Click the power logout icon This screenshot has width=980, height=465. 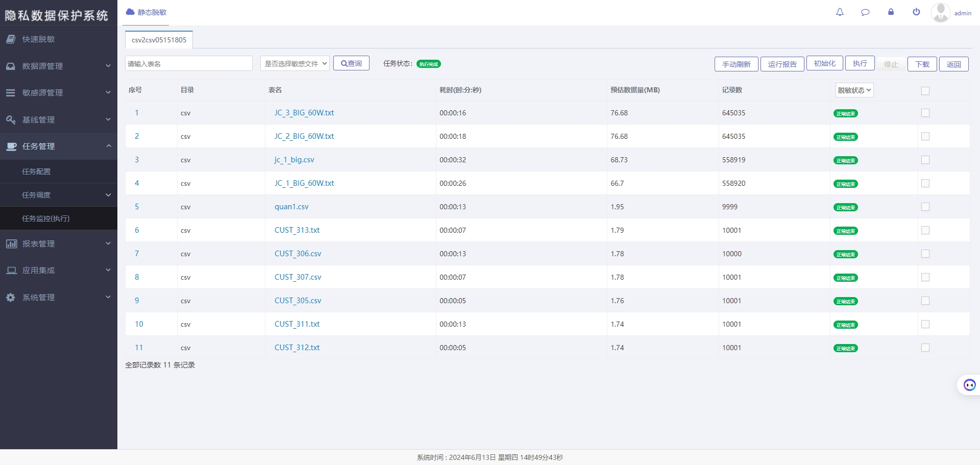916,12
